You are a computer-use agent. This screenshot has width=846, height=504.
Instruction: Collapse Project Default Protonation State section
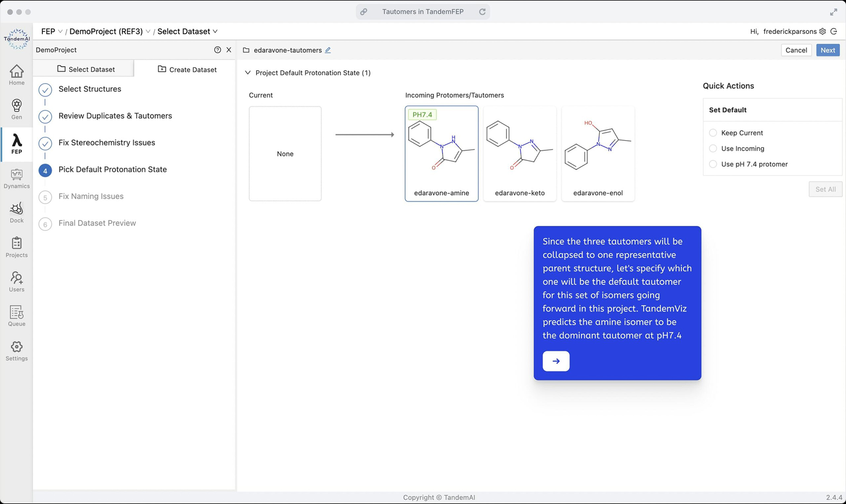tap(248, 73)
